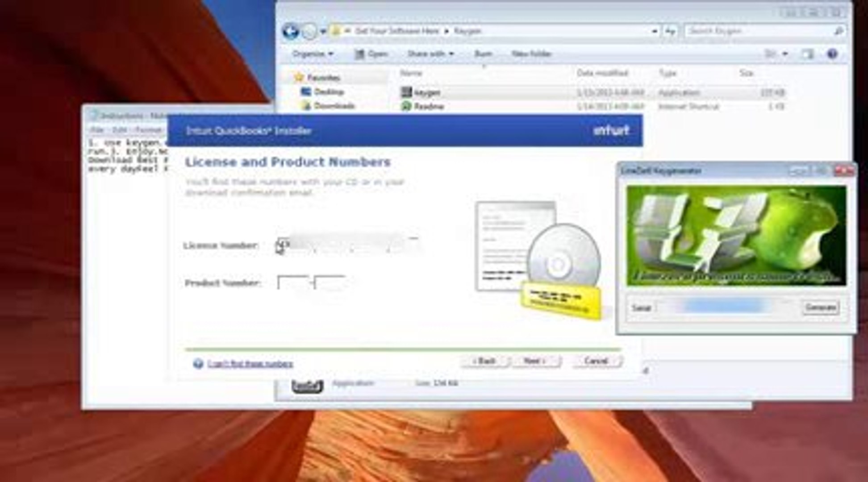Screen dimensions: 868x482
Task: Go back in the Explorer window
Action: pyautogui.click(x=291, y=31)
